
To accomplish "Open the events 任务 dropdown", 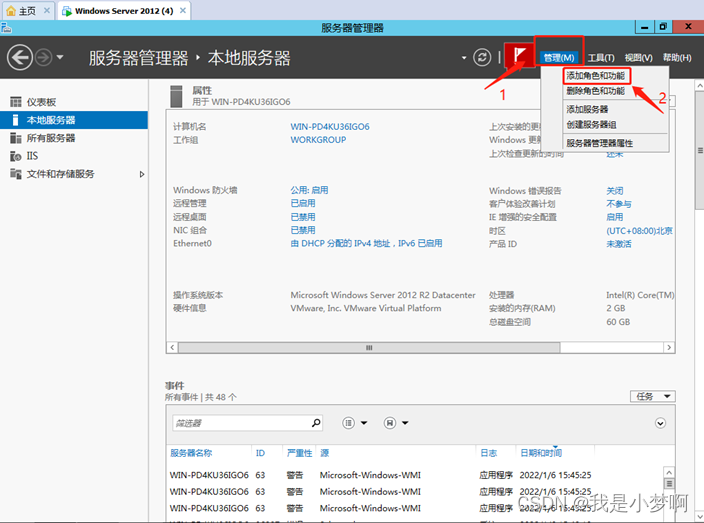I will click(652, 396).
